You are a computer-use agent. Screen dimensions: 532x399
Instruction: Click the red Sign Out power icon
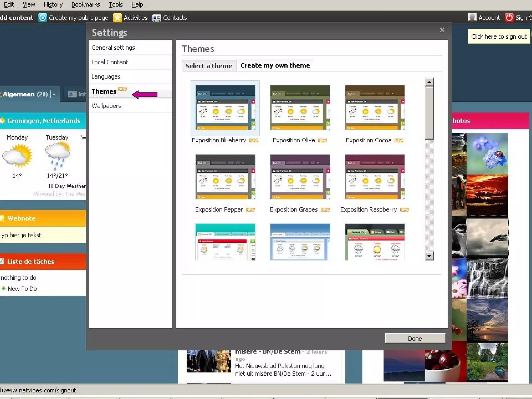[x=509, y=18]
